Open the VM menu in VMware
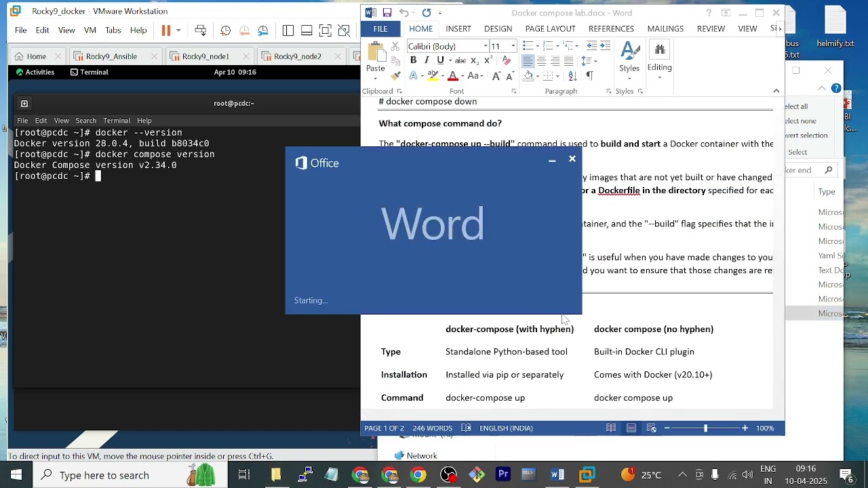Image resolution: width=868 pixels, height=488 pixels. [90, 30]
